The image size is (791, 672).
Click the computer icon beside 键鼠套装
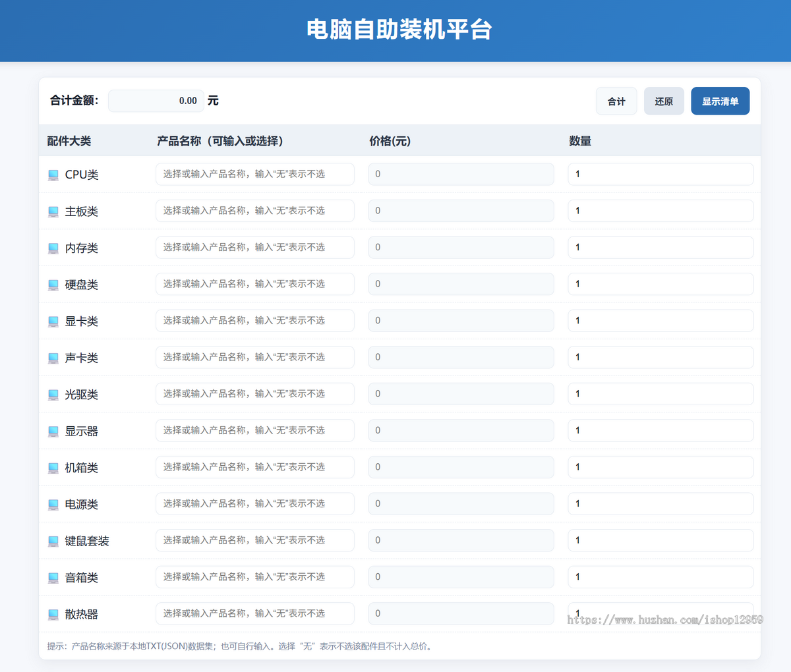tap(53, 542)
